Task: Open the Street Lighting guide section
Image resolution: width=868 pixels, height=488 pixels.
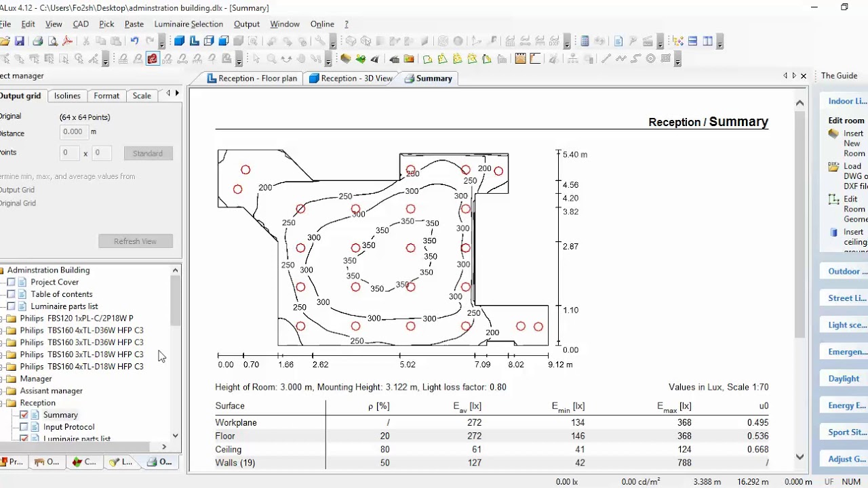Action: pyautogui.click(x=844, y=298)
